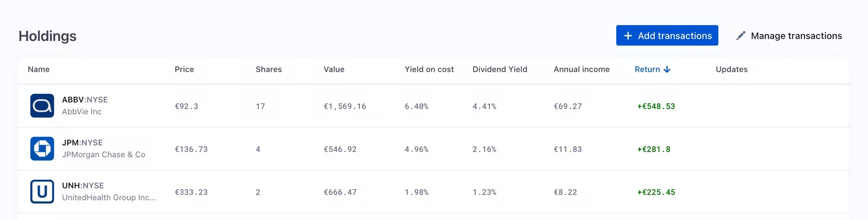Click the AbbVie company logo icon

click(42, 106)
